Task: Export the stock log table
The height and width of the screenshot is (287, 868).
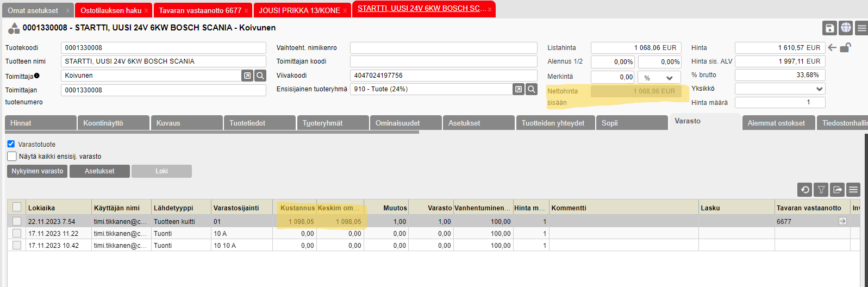Action: (x=837, y=189)
